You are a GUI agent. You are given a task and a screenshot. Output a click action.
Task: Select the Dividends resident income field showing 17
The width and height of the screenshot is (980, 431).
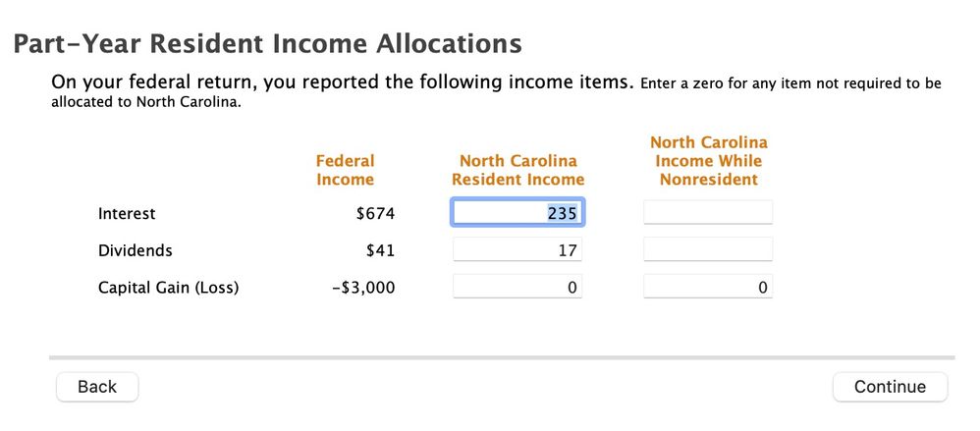pyautogui.click(x=517, y=249)
